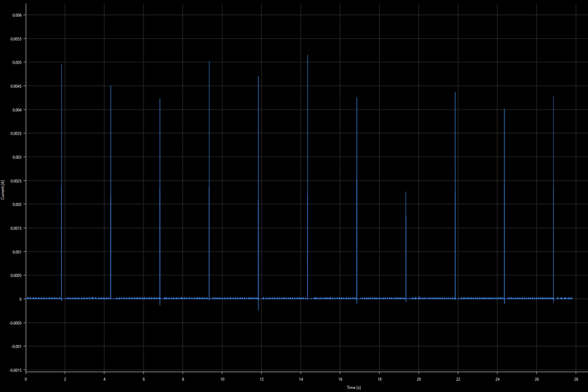This screenshot has width=588, height=392.
Task: Click the 26 tick on the time axis
Action: (x=537, y=379)
